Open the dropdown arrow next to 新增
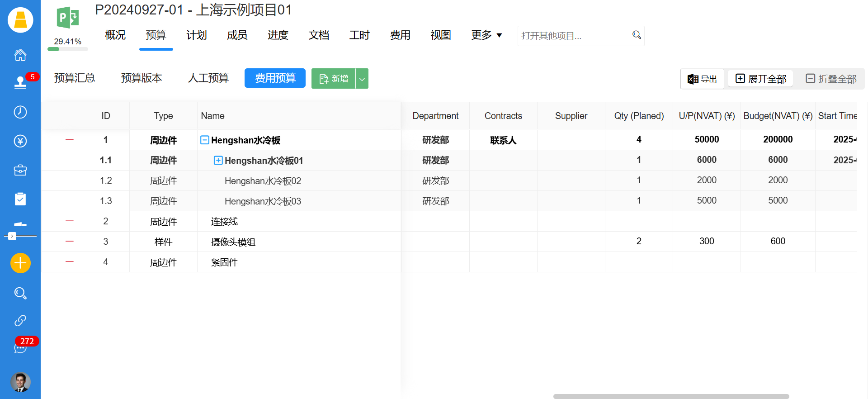This screenshot has height=399, width=868. click(x=362, y=79)
